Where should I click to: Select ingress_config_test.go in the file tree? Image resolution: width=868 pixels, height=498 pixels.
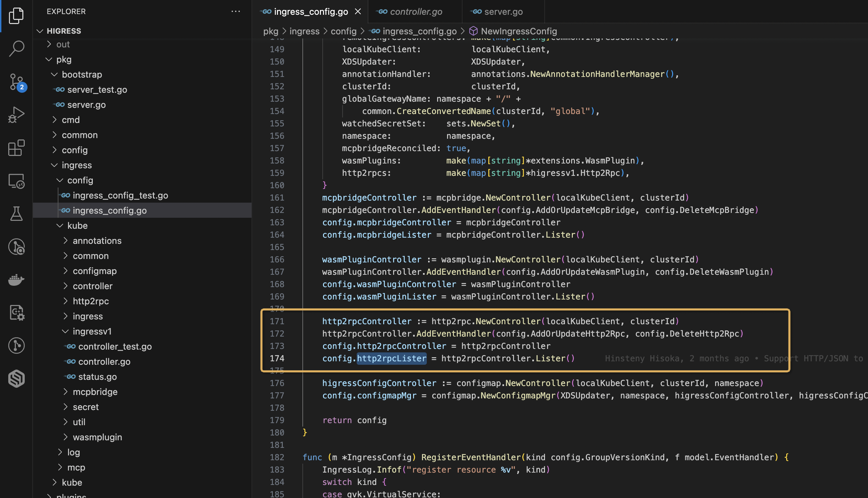tap(120, 195)
